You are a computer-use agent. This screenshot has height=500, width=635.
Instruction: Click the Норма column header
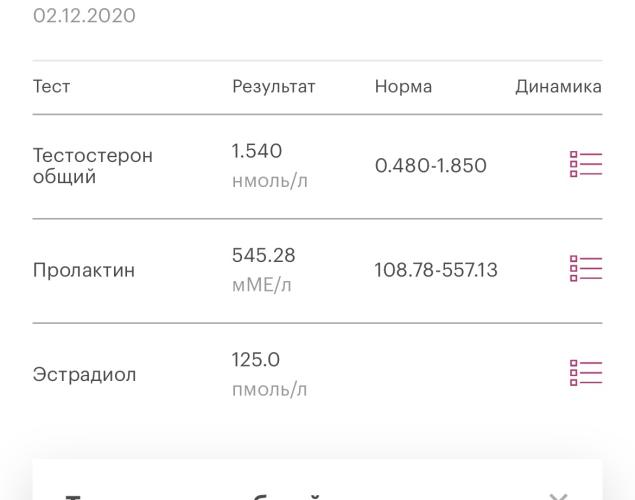coord(403,87)
